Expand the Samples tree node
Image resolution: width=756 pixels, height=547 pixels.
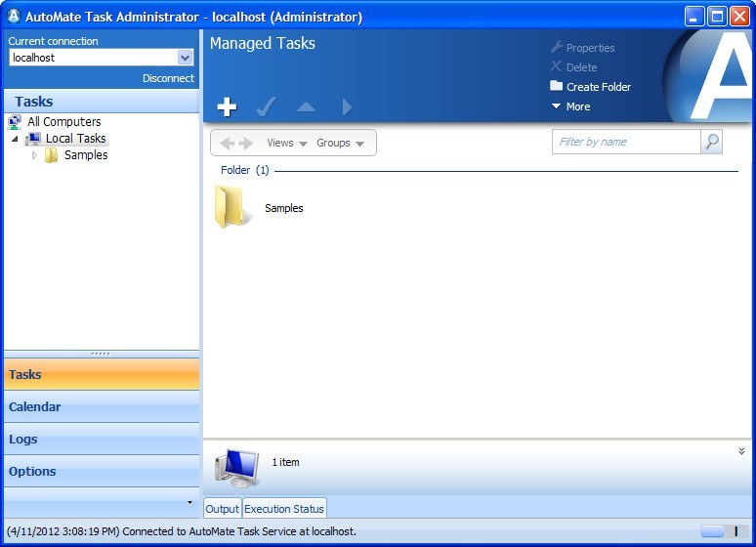(34, 155)
